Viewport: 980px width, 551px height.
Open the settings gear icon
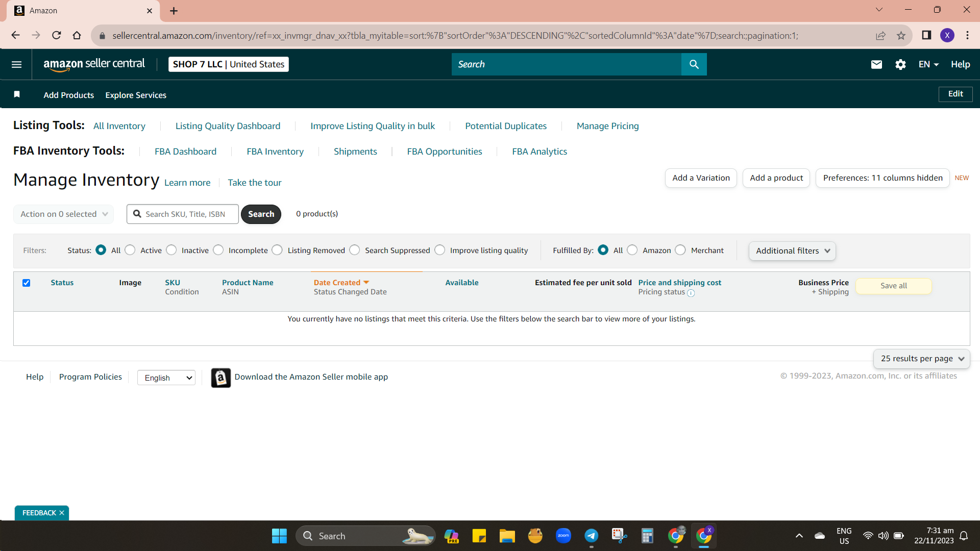[x=900, y=64]
